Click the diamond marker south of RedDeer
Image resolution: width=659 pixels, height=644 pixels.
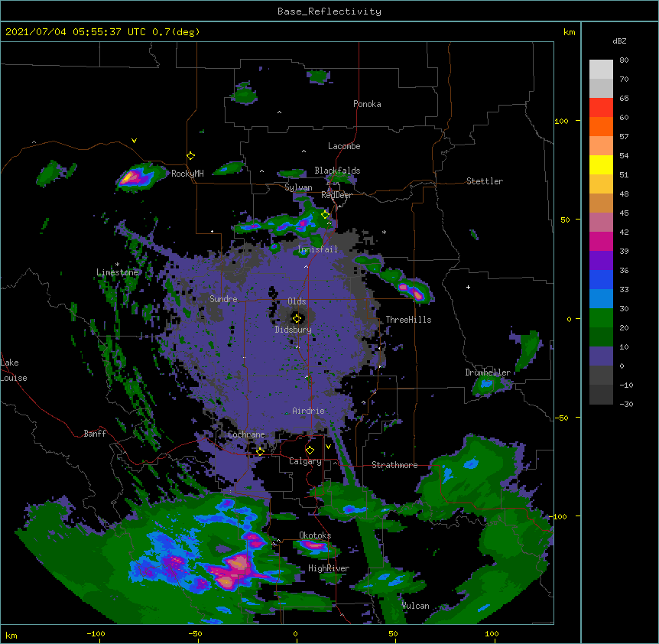[325, 214]
